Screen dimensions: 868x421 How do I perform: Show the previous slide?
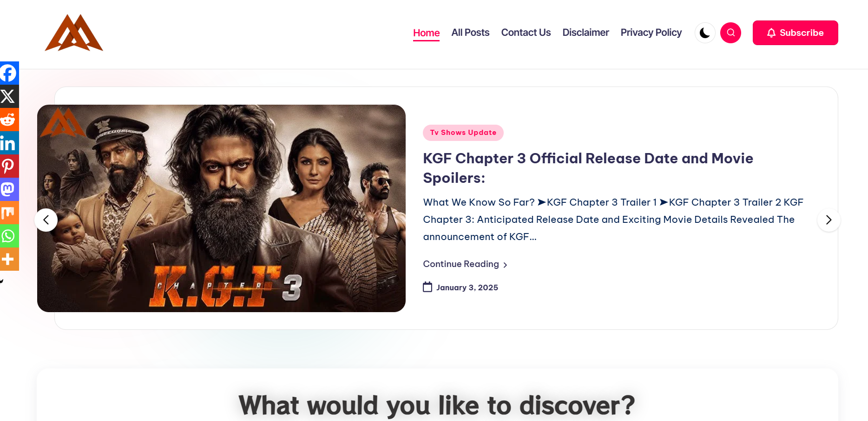point(46,220)
